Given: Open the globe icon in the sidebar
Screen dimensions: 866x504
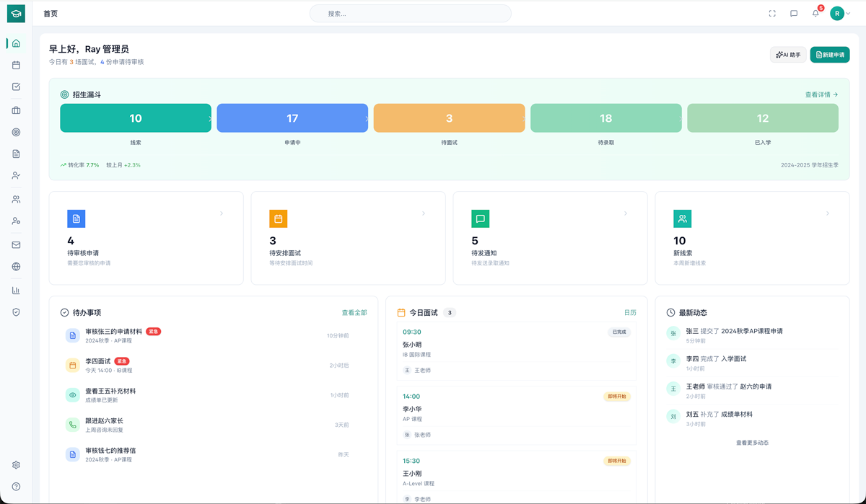Looking at the screenshot, I should pyautogui.click(x=16, y=267).
